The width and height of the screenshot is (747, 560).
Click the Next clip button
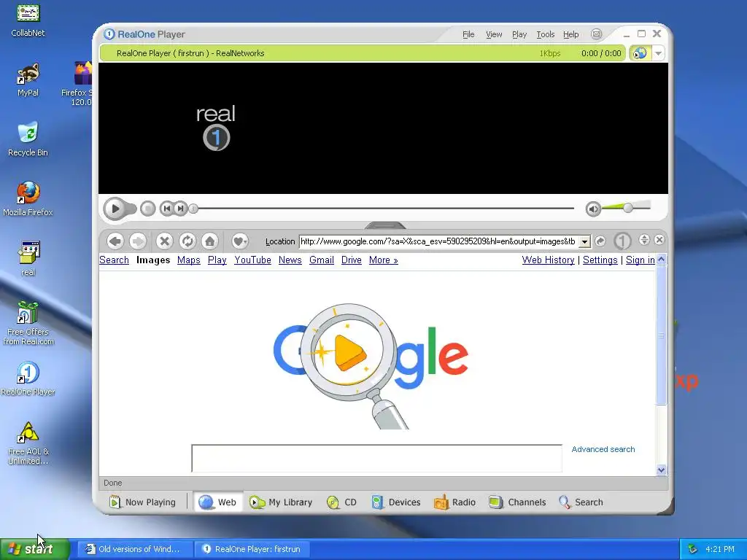[x=181, y=208]
